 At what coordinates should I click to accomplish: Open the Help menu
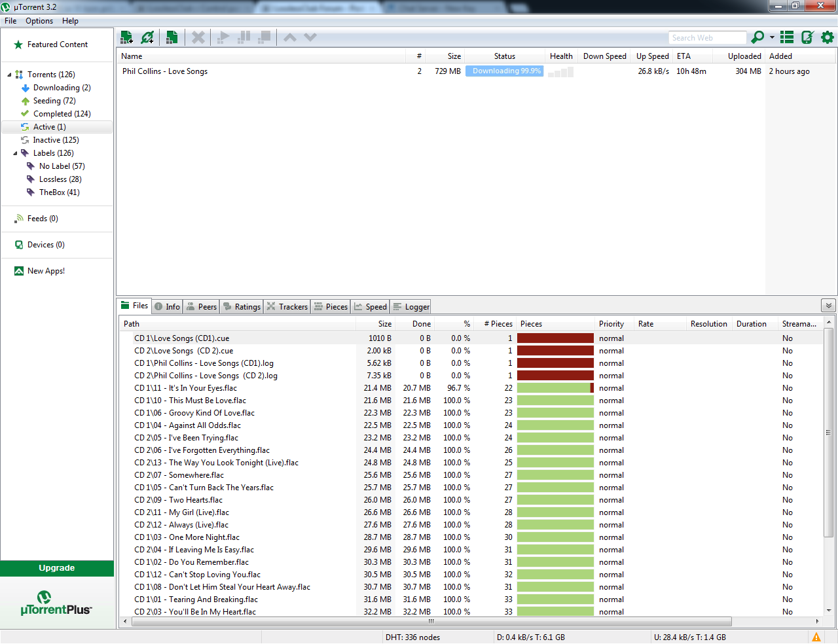point(70,21)
